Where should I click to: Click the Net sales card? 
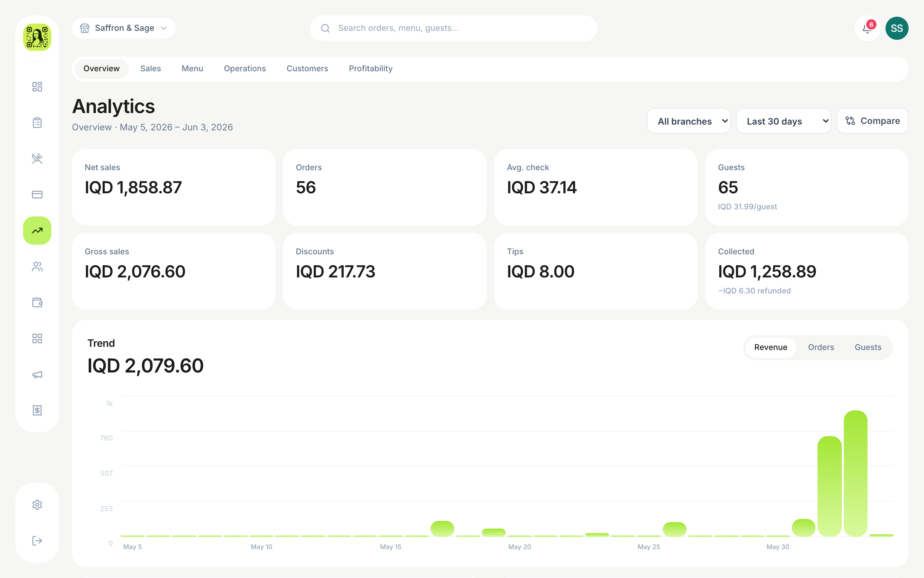point(173,187)
